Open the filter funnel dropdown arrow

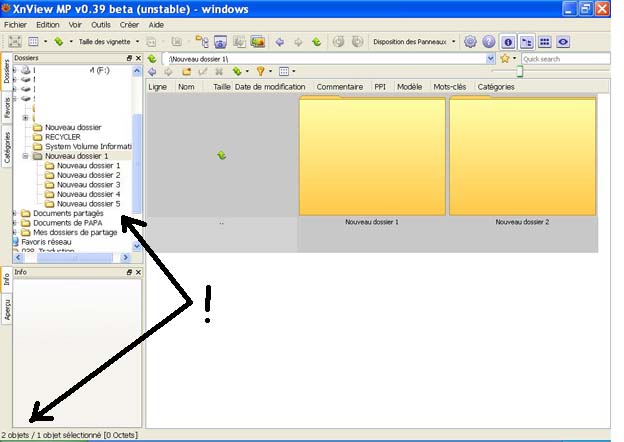tap(271, 72)
